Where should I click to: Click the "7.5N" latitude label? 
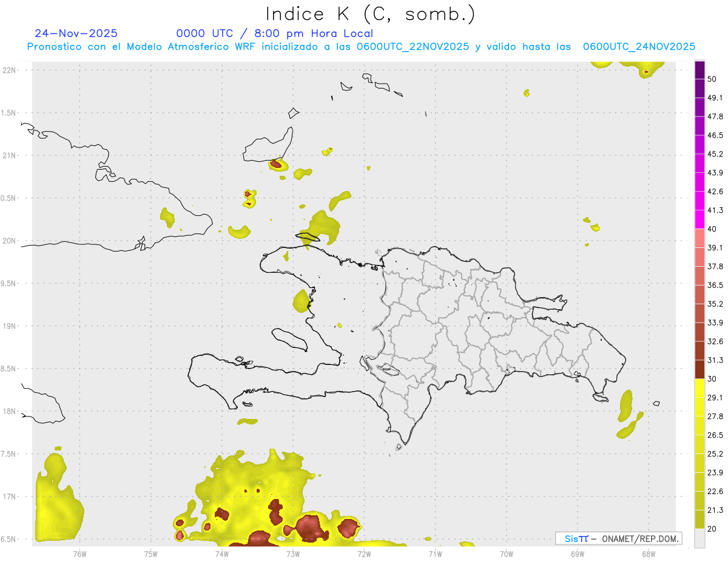(9, 454)
